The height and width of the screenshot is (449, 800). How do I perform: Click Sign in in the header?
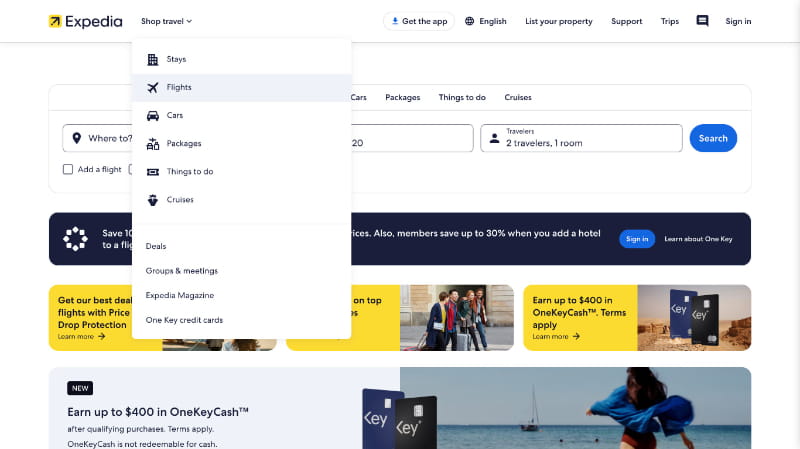738,21
